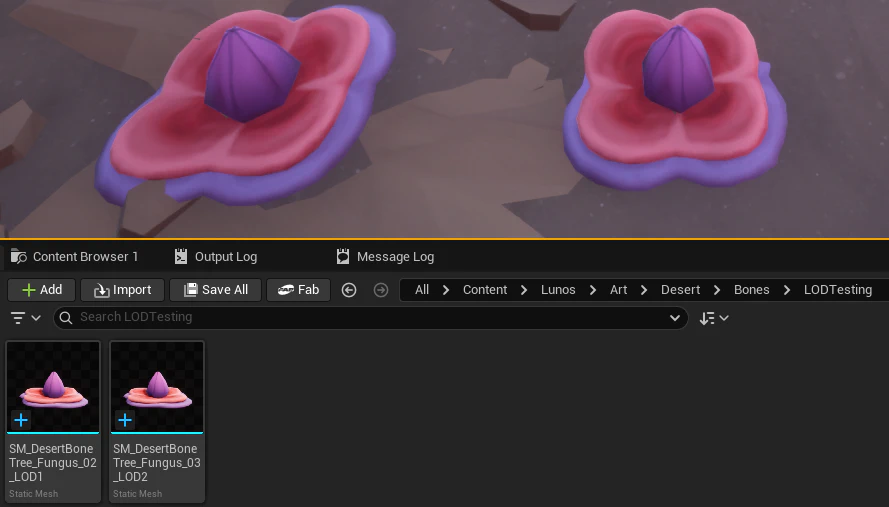Switch to the Output Log tab
This screenshot has width=889, height=507.
tap(216, 257)
